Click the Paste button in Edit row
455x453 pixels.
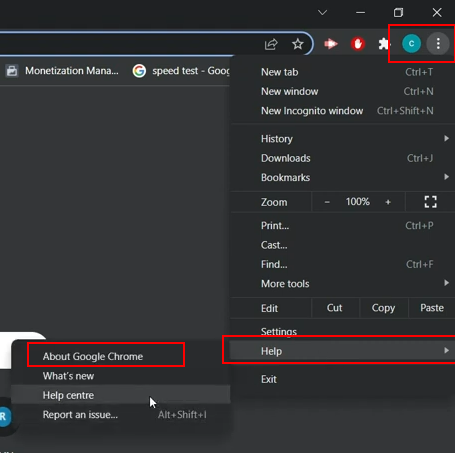tap(432, 308)
